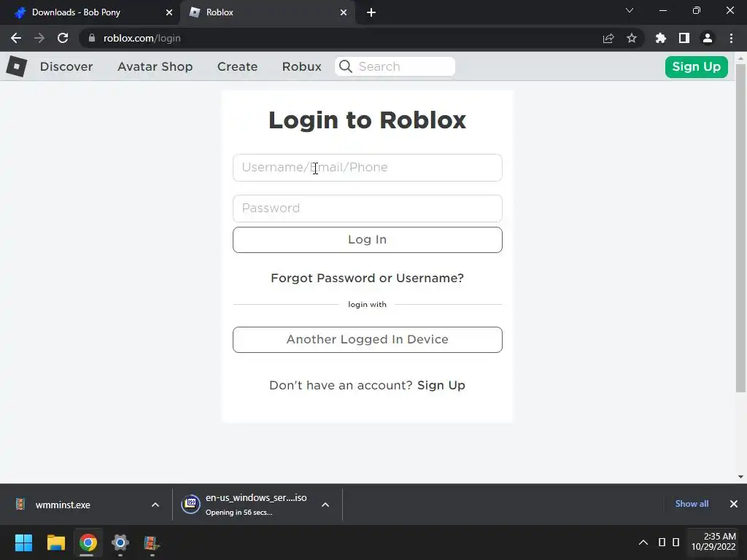747x560 pixels.
Task: Click Sign Up link below login form
Action: coord(441,385)
